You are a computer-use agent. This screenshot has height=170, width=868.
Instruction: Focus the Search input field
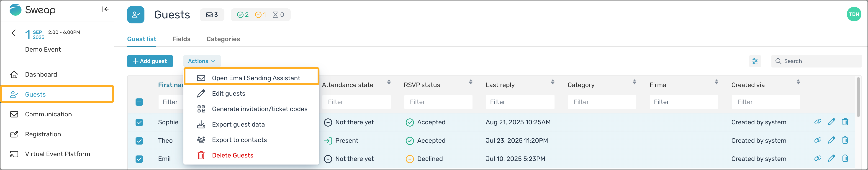point(817,61)
